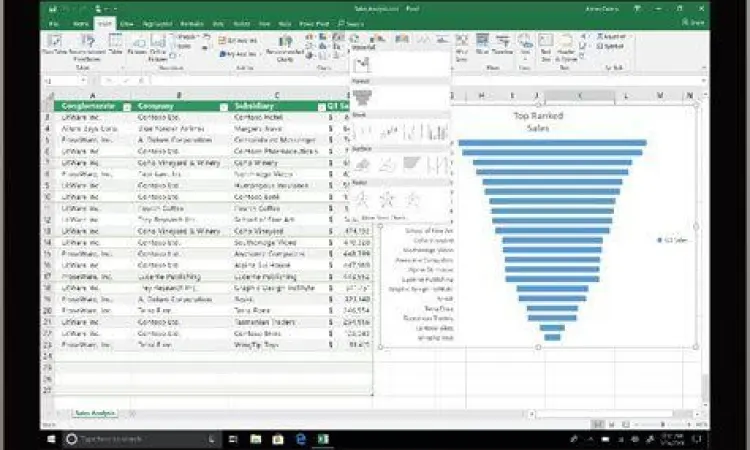
Task: Open the File tab
Action: pos(54,23)
